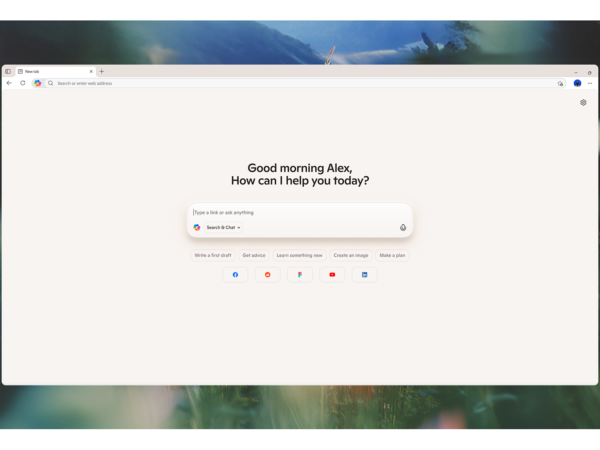
Task: Open the Reddit shortcut tile
Action: pyautogui.click(x=268, y=274)
